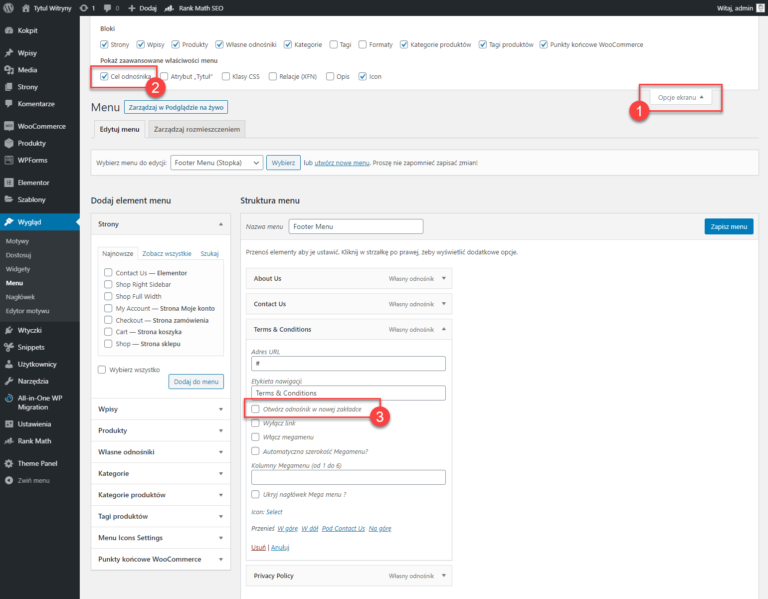Click the Wtyczki plug icon in the sidebar
The image size is (768, 599).
(9, 330)
